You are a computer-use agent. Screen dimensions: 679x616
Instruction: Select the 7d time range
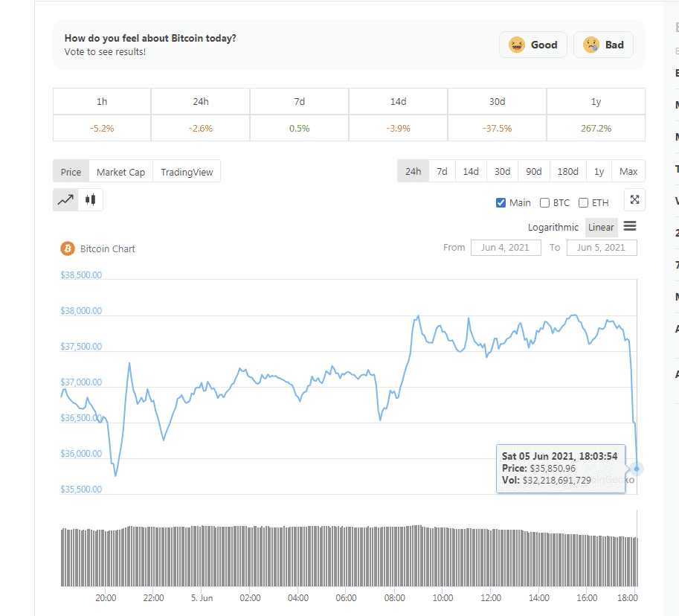(442, 171)
